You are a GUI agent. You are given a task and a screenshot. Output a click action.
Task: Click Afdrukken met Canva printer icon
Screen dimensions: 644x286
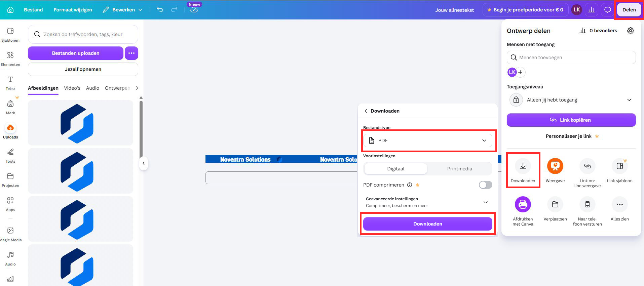click(x=523, y=204)
